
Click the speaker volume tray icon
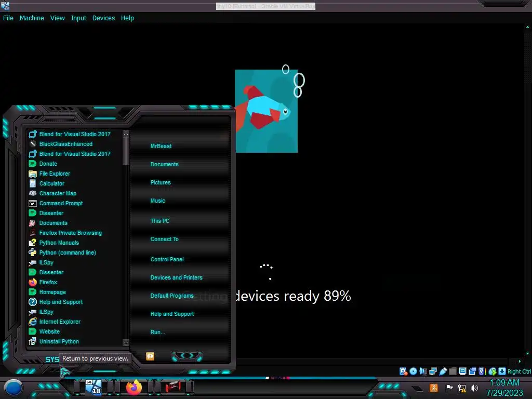tap(474, 388)
